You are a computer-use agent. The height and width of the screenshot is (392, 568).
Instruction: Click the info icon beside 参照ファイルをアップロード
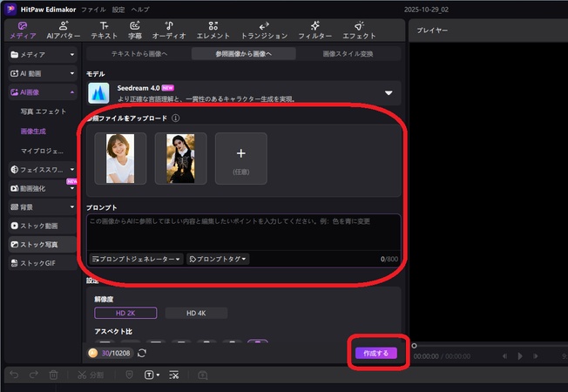(x=175, y=118)
